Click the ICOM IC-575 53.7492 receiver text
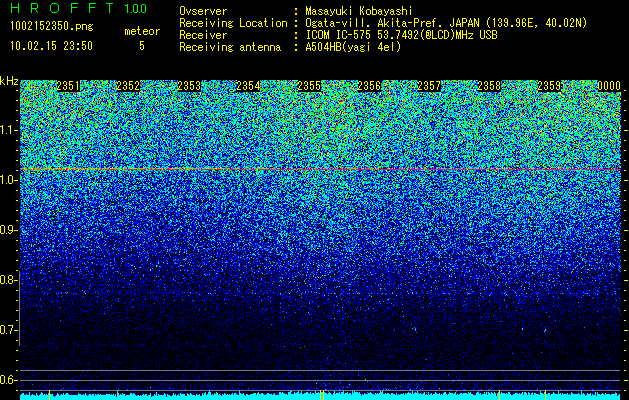This screenshot has height=400, width=629. tap(401, 35)
